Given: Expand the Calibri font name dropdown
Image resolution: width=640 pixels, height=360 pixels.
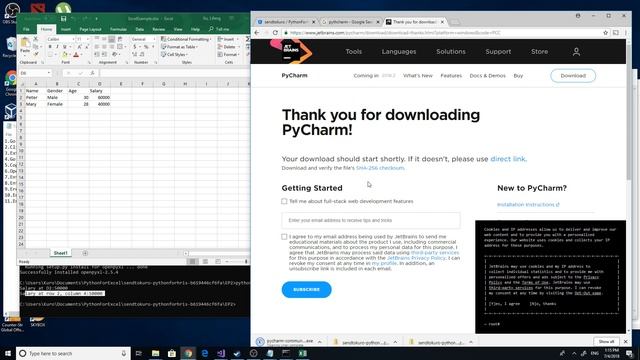Looking at the screenshot, I should pos(73,39).
